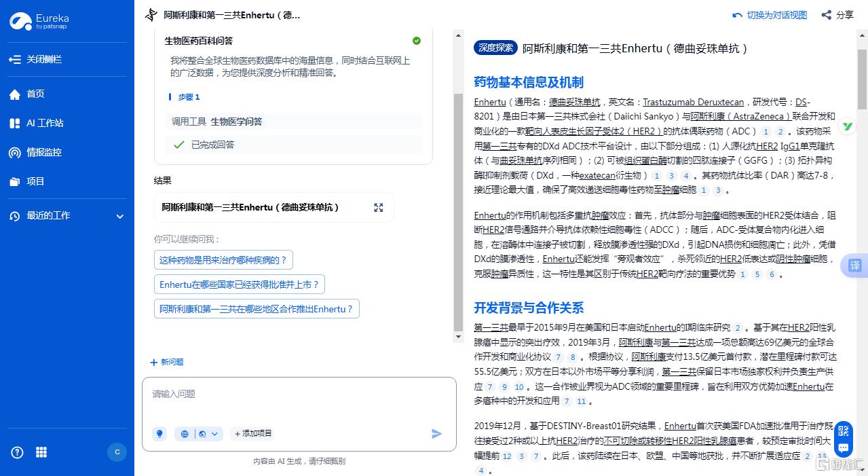
Task: Click the middle chat panel scrollbar
Action: pyautogui.click(x=459, y=213)
